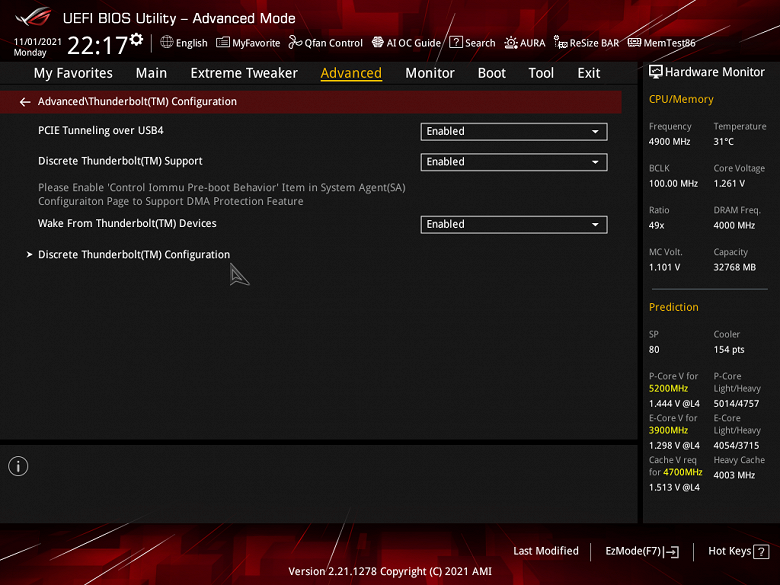Open AURA lighting icon

coord(511,43)
